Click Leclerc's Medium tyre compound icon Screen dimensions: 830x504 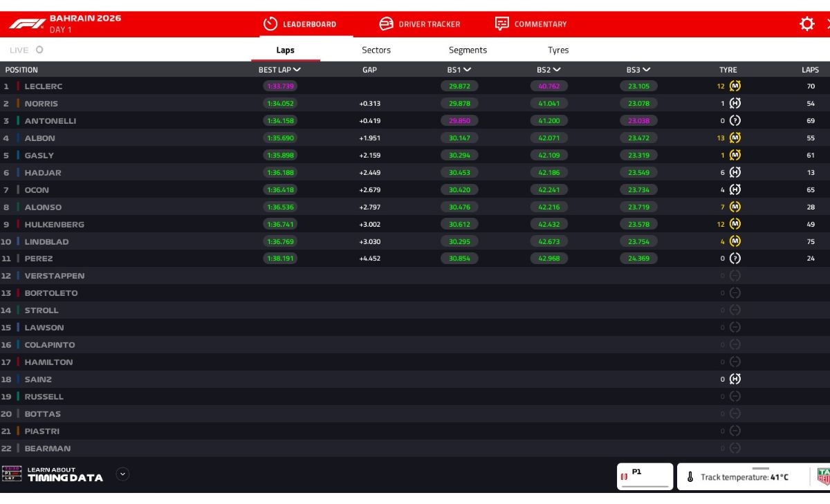point(735,86)
